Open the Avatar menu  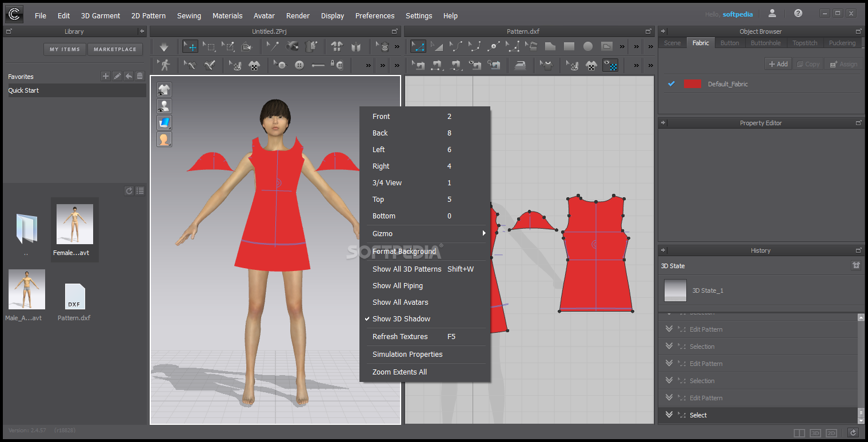(264, 15)
